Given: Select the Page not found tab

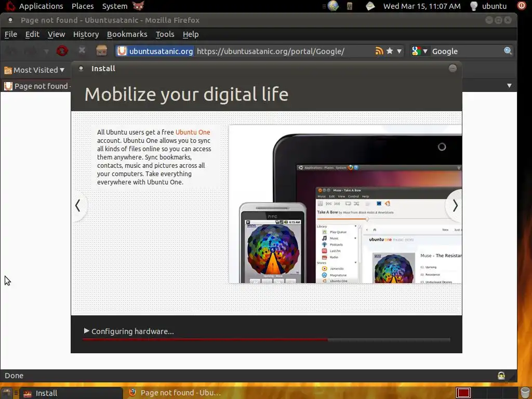Looking at the screenshot, I should pyautogui.click(x=37, y=86).
